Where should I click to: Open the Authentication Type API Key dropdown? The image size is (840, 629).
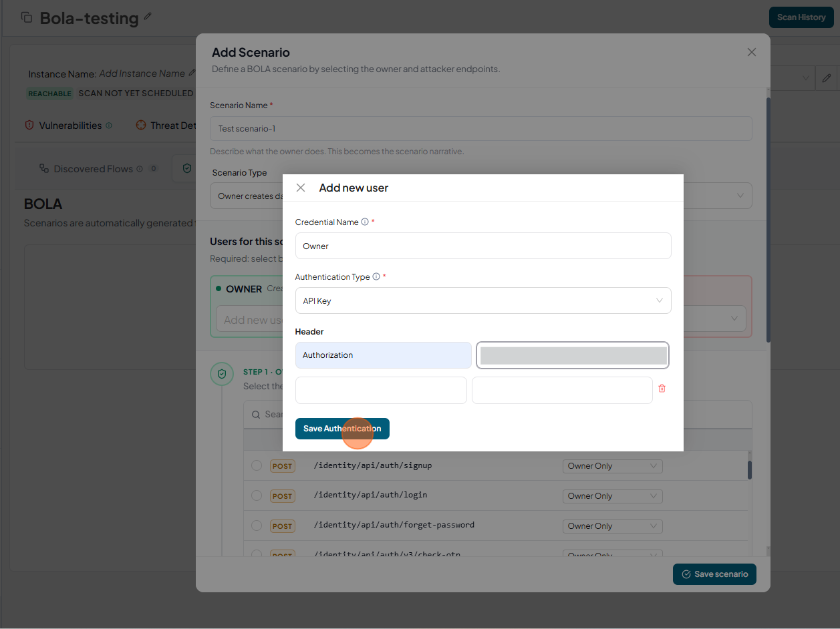click(x=482, y=300)
